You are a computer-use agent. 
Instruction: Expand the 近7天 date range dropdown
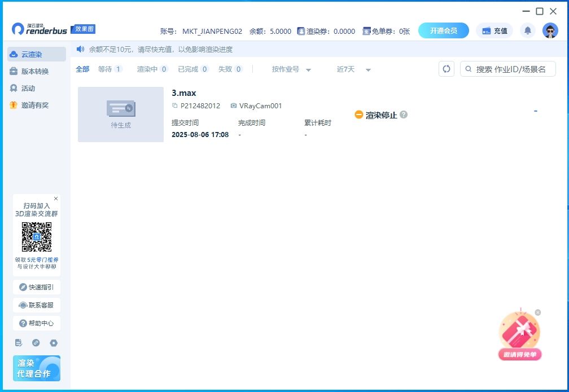pos(353,69)
